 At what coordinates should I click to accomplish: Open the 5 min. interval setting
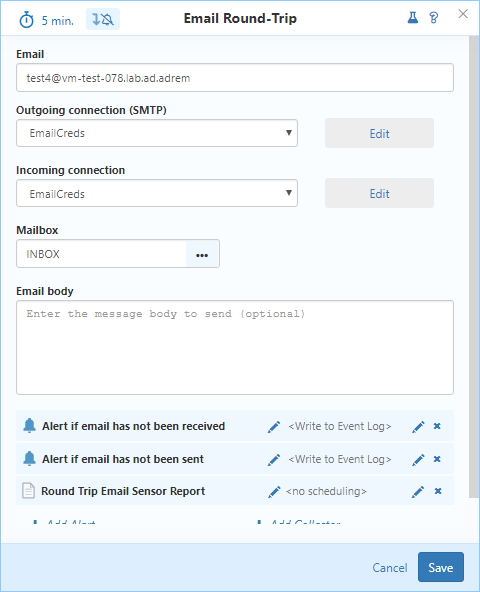coord(58,21)
